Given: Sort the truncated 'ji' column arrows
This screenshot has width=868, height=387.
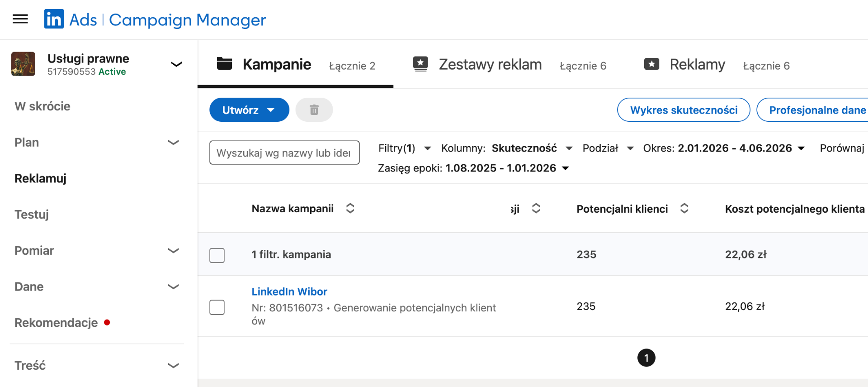Looking at the screenshot, I should 536,208.
